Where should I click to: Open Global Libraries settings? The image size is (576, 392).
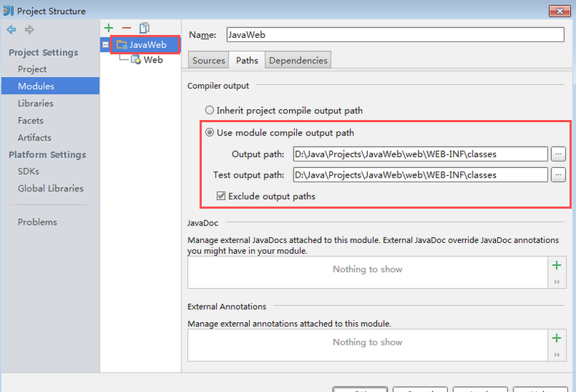(x=51, y=188)
